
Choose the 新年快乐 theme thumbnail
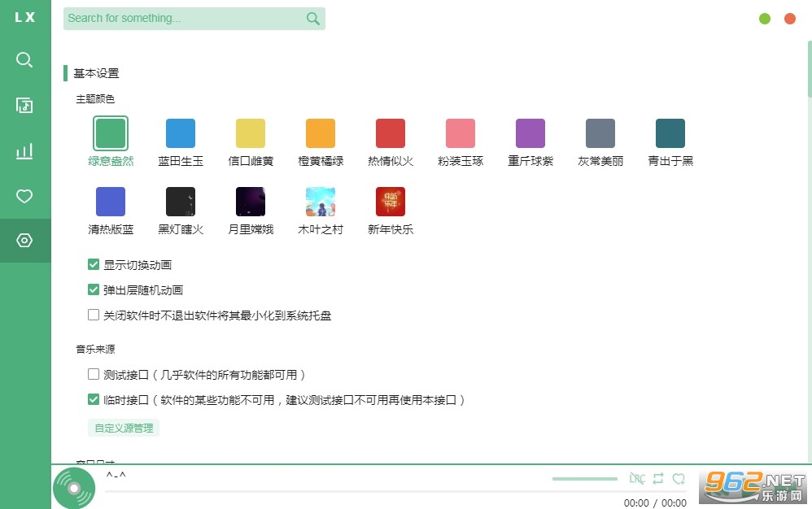tap(391, 202)
